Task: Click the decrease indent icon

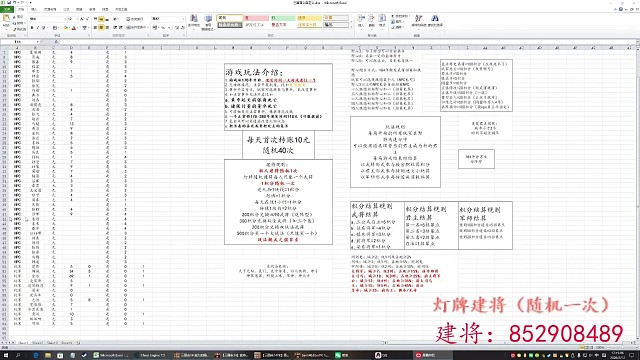Action: click(x=115, y=28)
